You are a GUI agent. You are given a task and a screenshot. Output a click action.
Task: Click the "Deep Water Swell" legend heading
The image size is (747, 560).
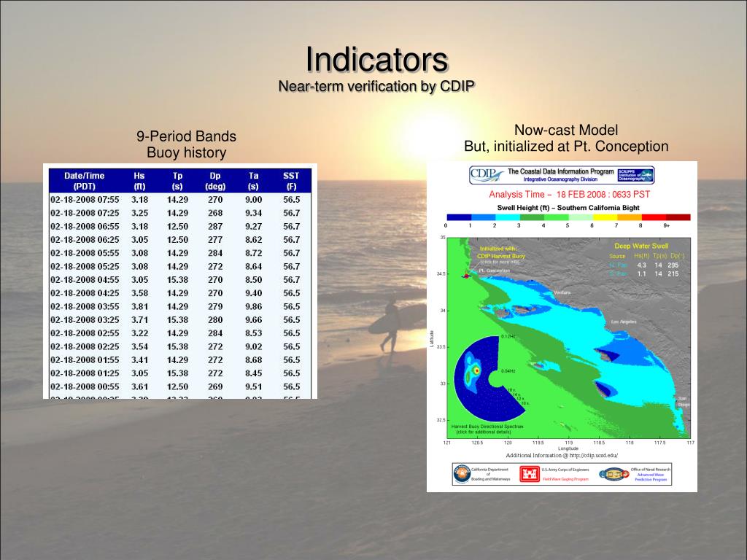[641, 246]
